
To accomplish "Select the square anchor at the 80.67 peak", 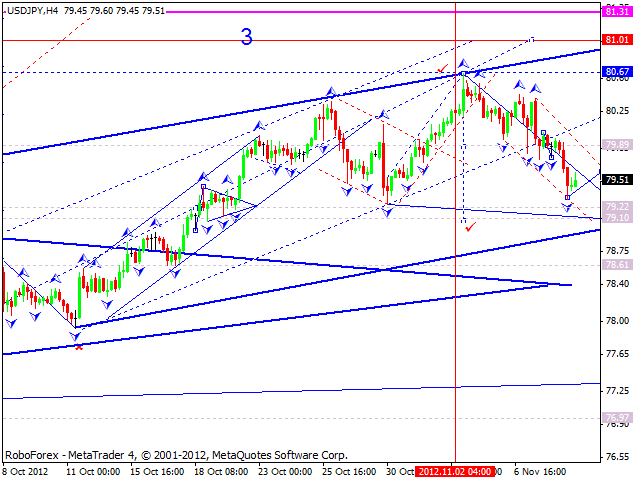I will pyautogui.click(x=463, y=73).
